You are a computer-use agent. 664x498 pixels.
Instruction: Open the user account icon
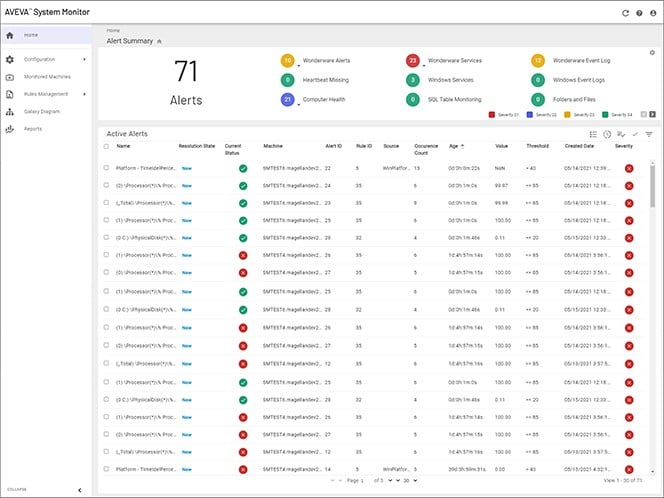click(x=652, y=13)
